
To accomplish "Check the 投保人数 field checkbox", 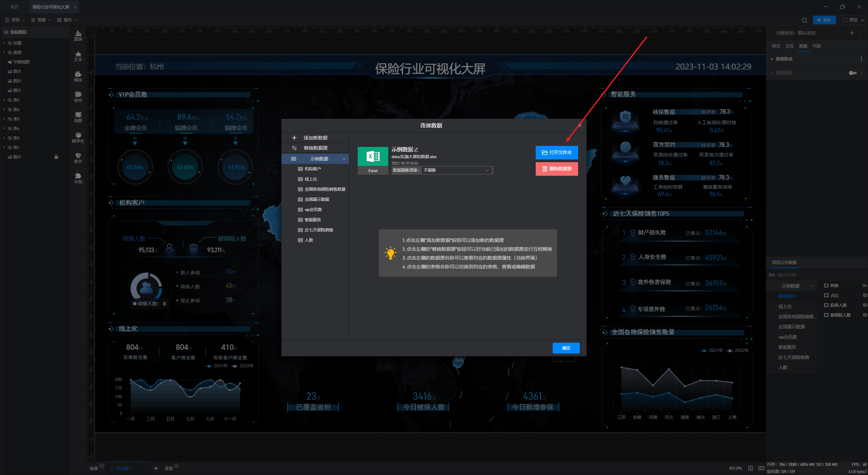I will click(x=826, y=305).
